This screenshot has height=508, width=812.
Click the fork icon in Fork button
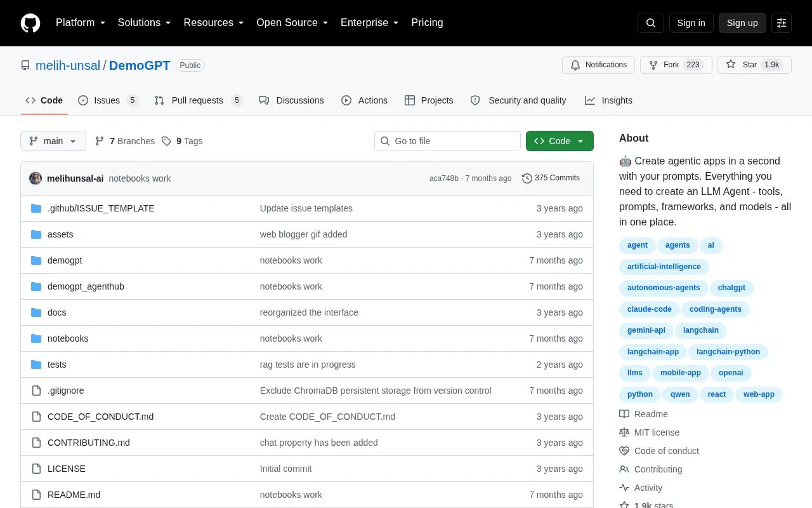pyautogui.click(x=653, y=65)
